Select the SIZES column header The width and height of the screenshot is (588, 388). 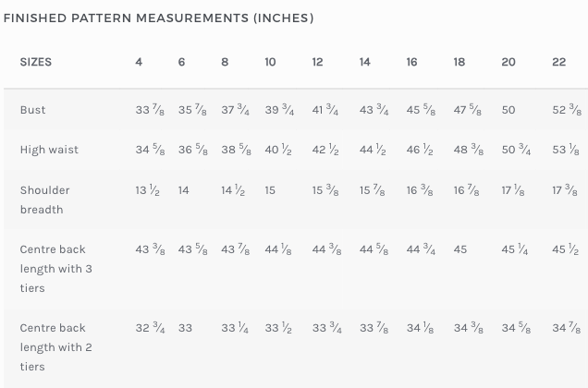pos(36,62)
